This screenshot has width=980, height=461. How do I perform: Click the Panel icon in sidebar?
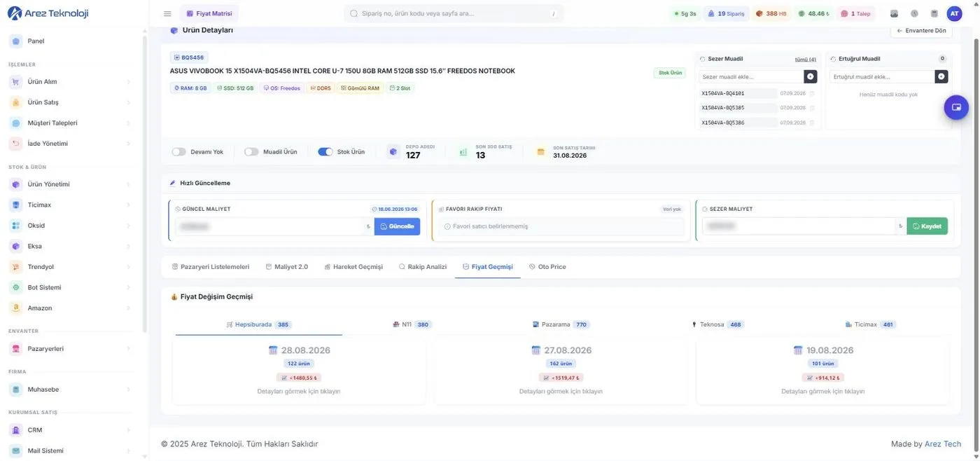[16, 41]
